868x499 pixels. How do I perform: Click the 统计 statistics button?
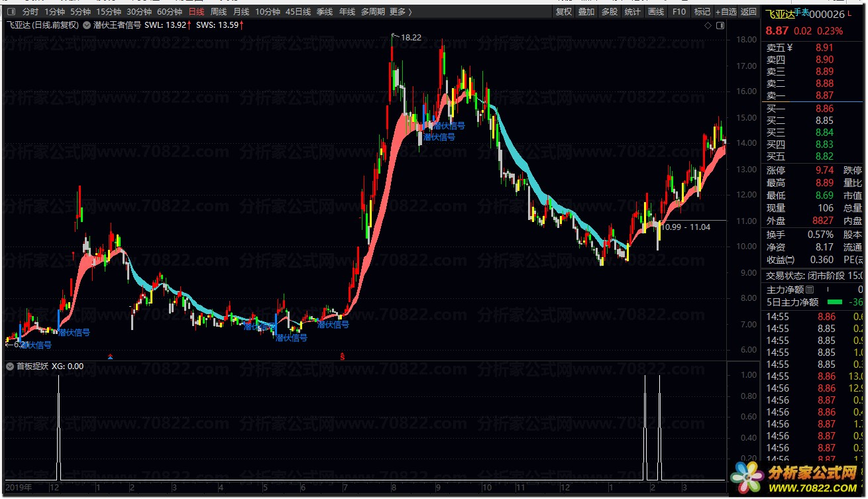633,11
